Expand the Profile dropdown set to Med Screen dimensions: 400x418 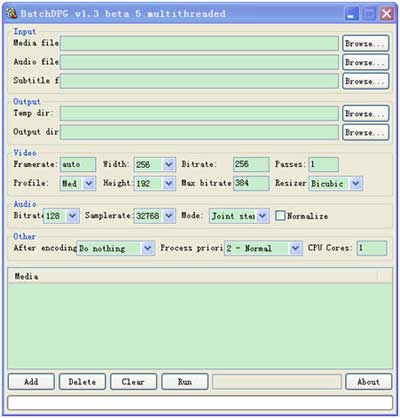tap(78, 183)
